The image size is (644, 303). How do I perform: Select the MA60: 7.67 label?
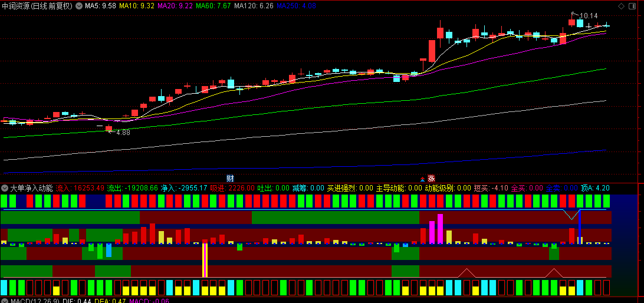click(x=213, y=6)
